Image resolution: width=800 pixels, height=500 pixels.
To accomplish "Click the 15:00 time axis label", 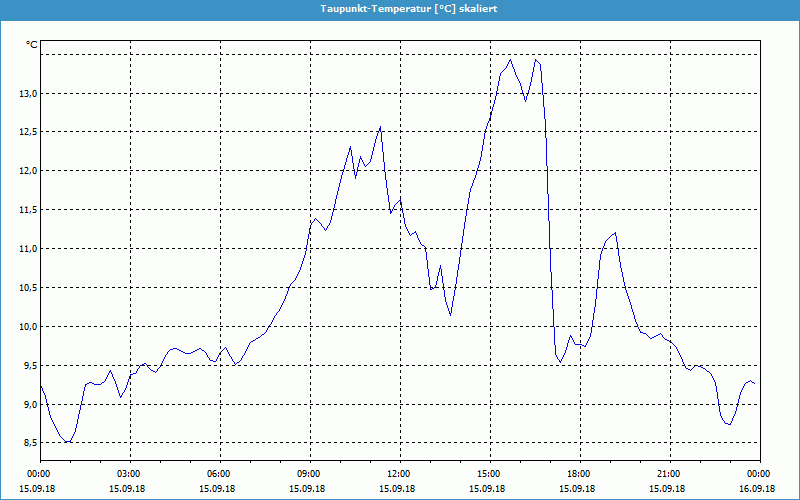I will [488, 474].
